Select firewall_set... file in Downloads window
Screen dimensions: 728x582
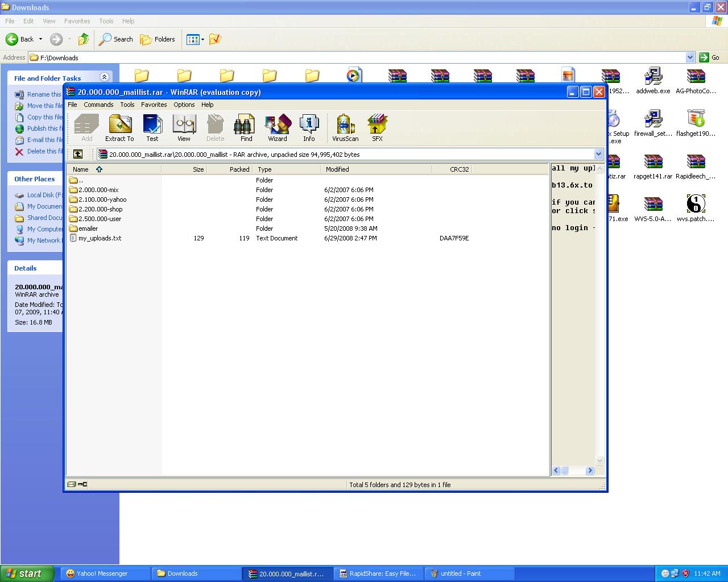653,124
